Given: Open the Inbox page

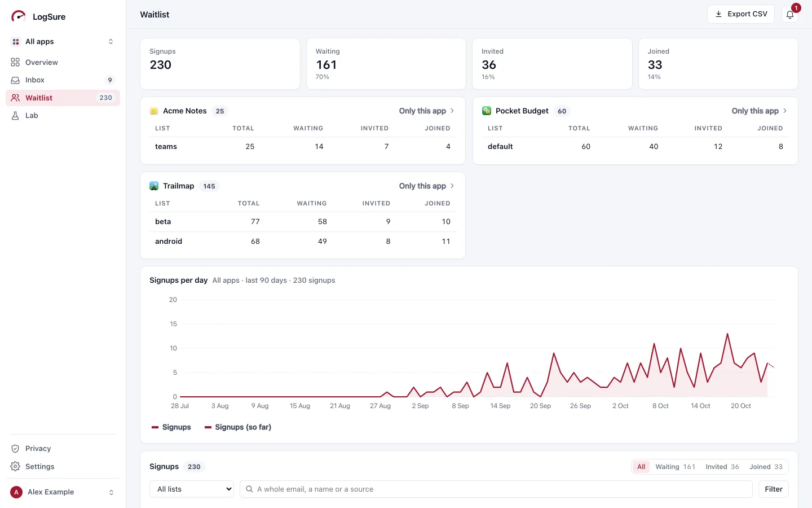Looking at the screenshot, I should click(63, 80).
